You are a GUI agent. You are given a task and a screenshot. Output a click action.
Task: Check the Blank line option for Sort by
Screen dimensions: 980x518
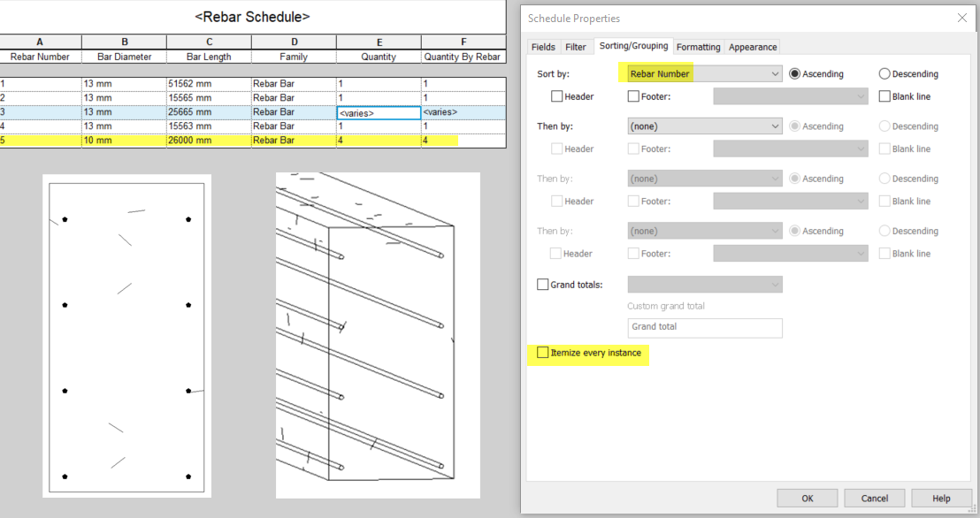[x=884, y=95]
